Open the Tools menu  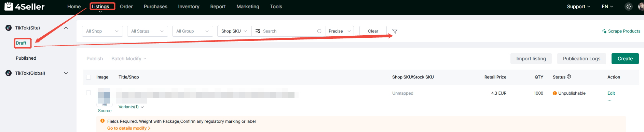click(276, 7)
